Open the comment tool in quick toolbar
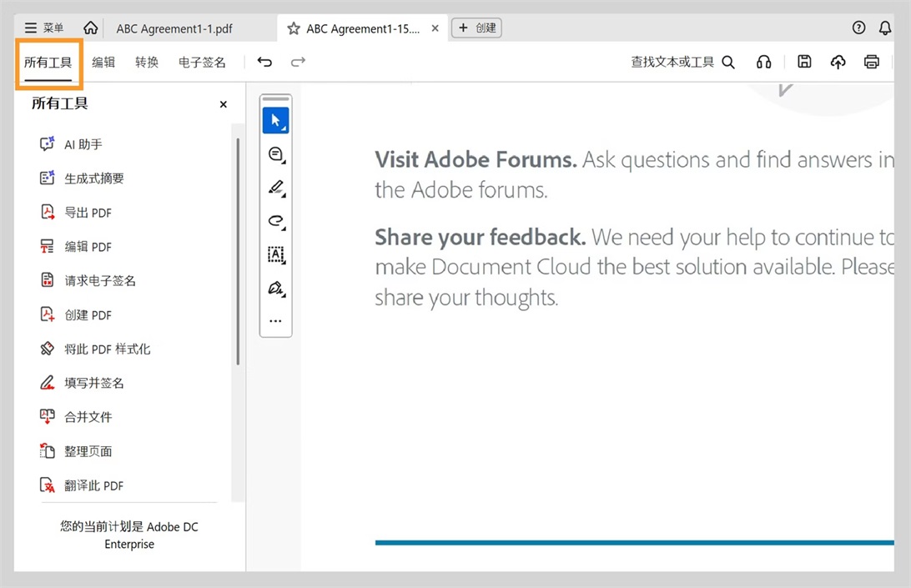The width and height of the screenshot is (911, 588). [276, 154]
